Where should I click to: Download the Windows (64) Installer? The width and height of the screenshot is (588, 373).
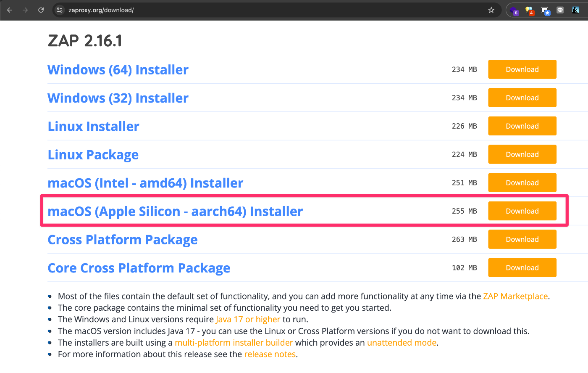click(x=522, y=69)
